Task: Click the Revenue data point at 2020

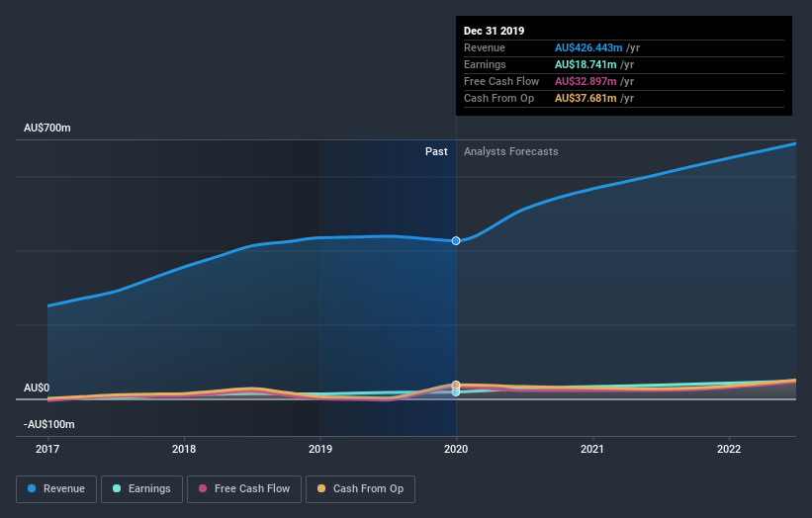Action: click(x=456, y=240)
